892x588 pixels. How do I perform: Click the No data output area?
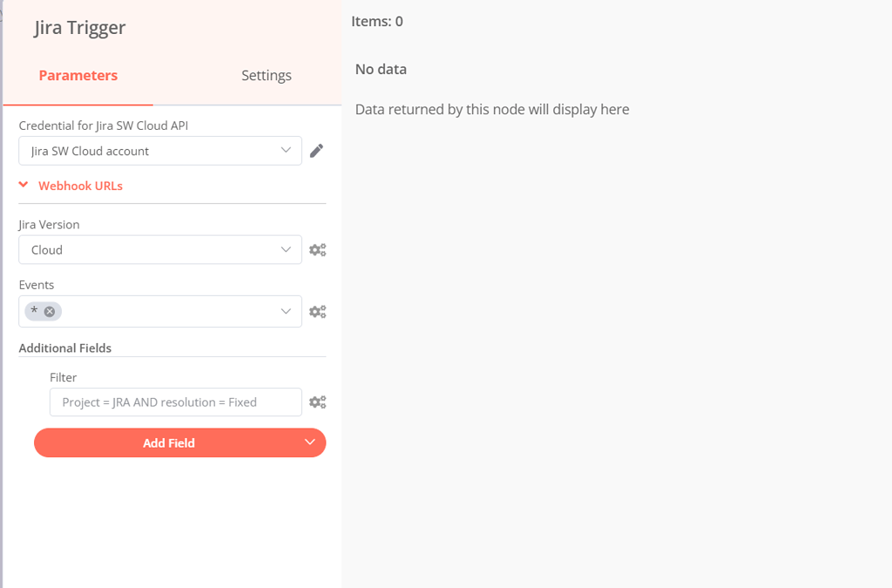click(x=381, y=69)
